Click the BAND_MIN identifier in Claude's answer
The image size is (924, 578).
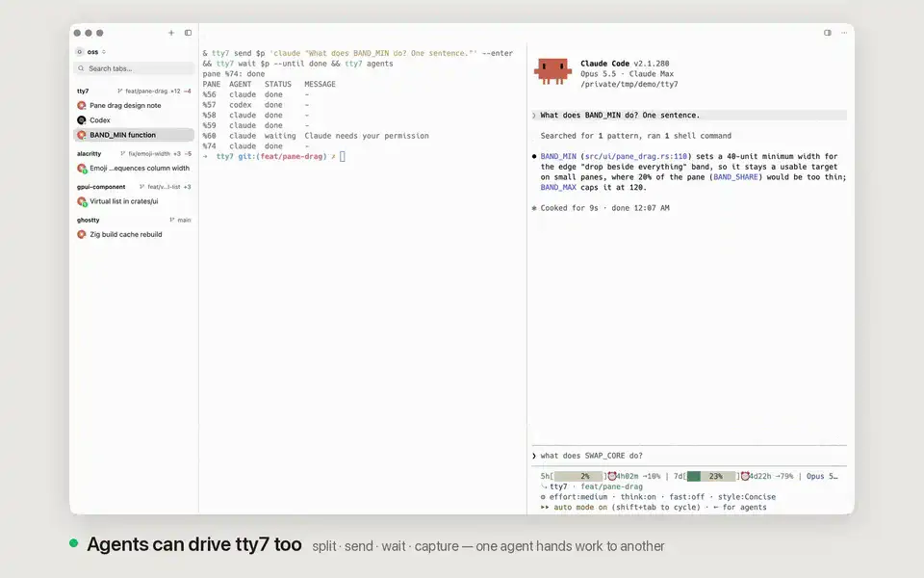[x=558, y=157]
